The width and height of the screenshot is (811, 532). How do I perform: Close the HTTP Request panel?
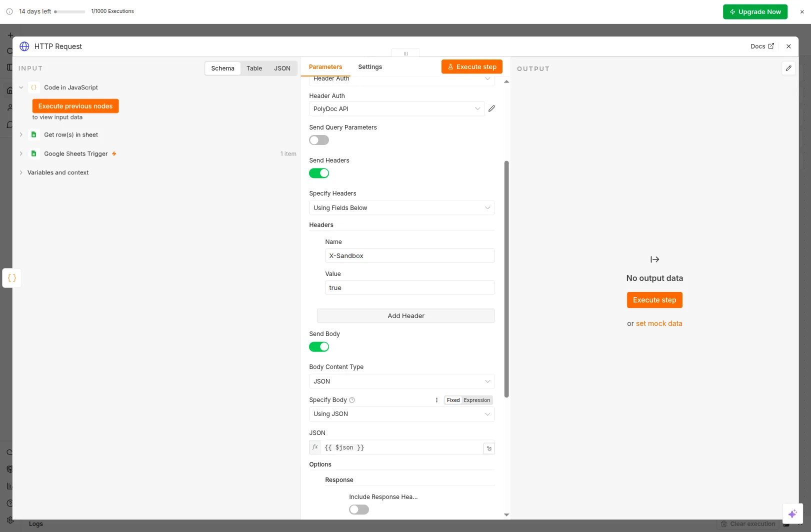[x=788, y=46]
